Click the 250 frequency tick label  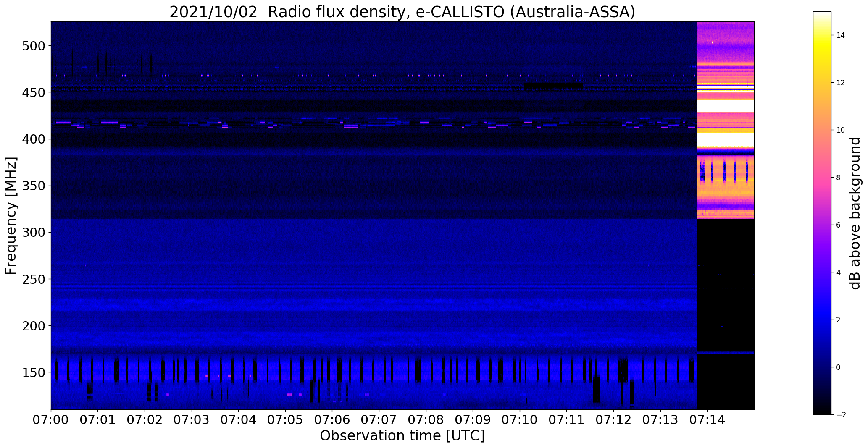coord(33,279)
